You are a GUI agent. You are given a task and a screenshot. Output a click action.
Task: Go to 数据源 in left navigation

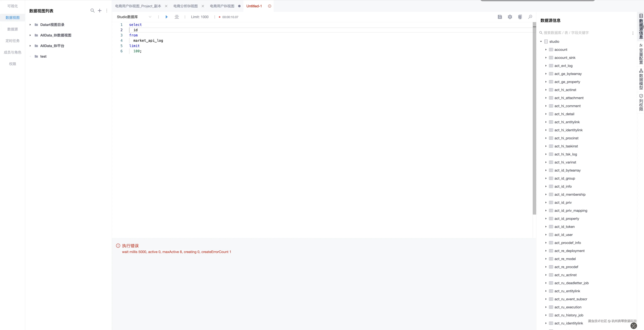pyautogui.click(x=12, y=29)
